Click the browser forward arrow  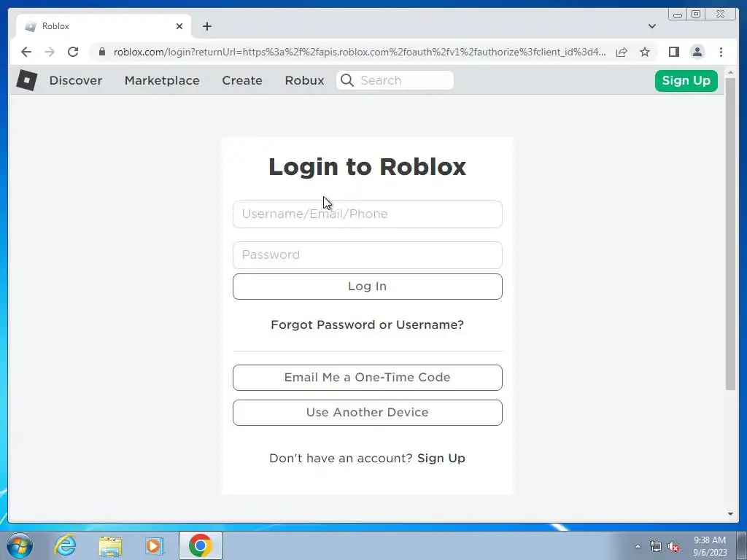[x=50, y=52]
